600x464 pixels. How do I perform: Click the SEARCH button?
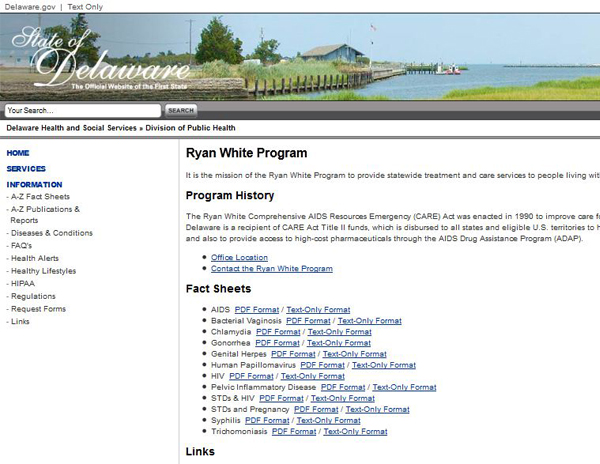[x=181, y=111]
